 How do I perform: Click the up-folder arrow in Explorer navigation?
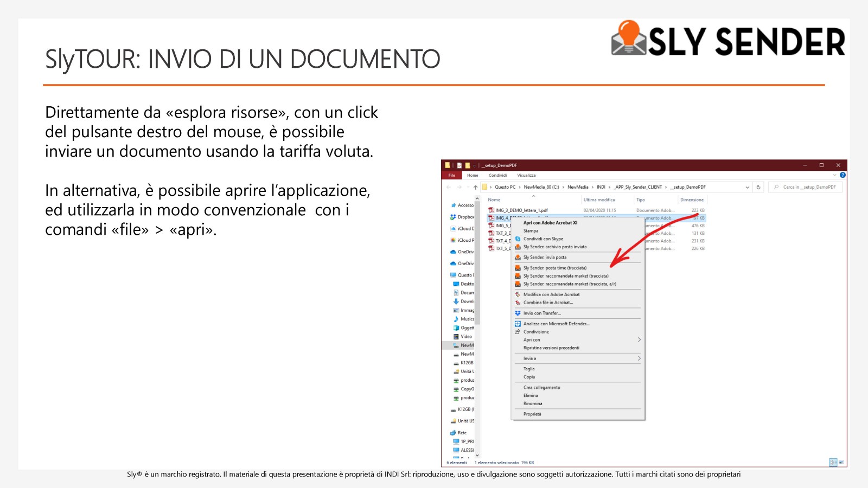[x=476, y=187]
